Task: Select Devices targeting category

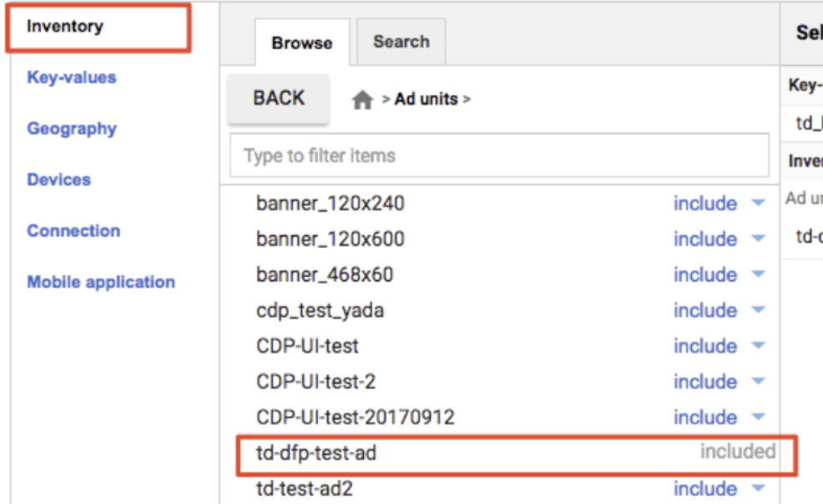Action: [58, 179]
